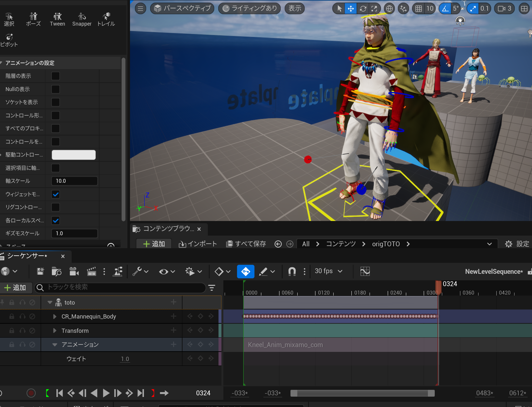This screenshot has width=532, height=407.
Task: Switch to the コンテンツブラウザ tab
Action: point(168,229)
